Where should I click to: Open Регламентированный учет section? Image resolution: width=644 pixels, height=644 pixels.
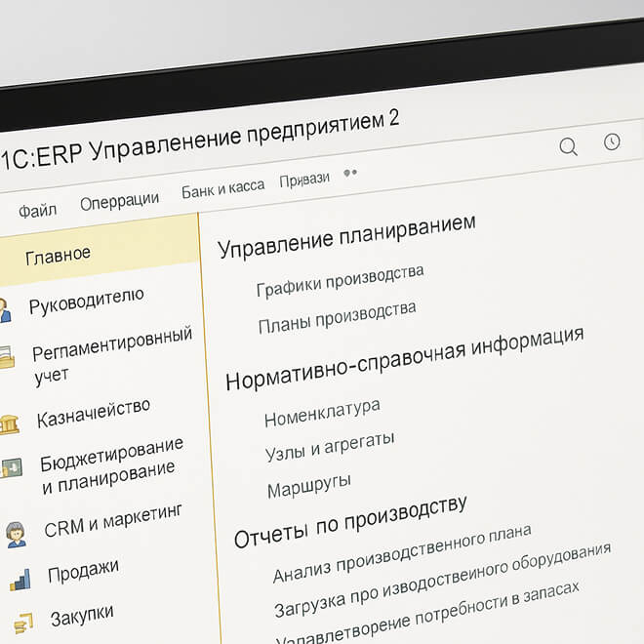click(112, 357)
